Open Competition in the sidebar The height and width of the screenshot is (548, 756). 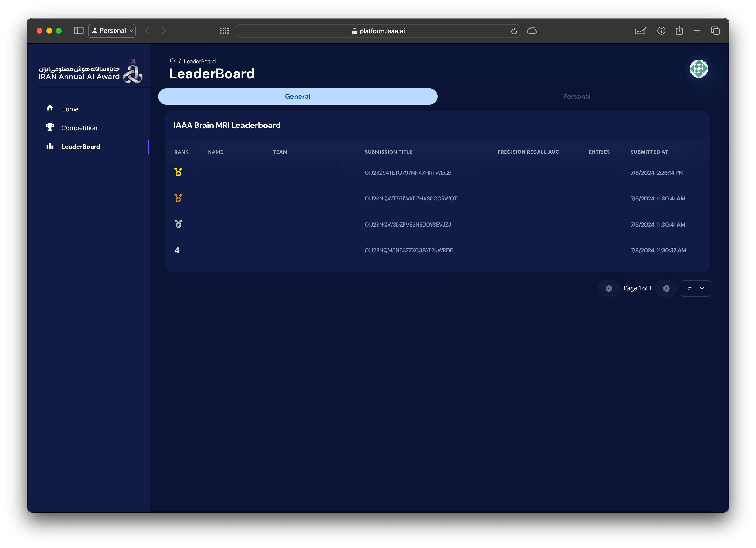(79, 128)
